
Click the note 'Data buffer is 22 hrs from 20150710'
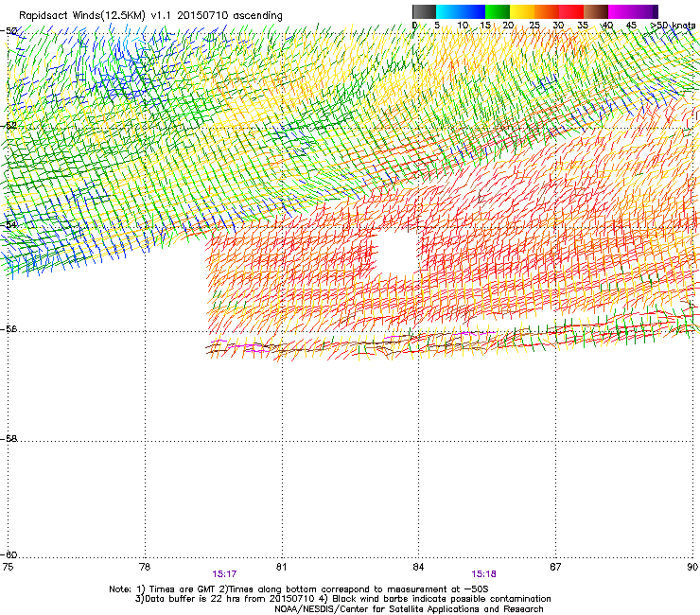pos(228,599)
